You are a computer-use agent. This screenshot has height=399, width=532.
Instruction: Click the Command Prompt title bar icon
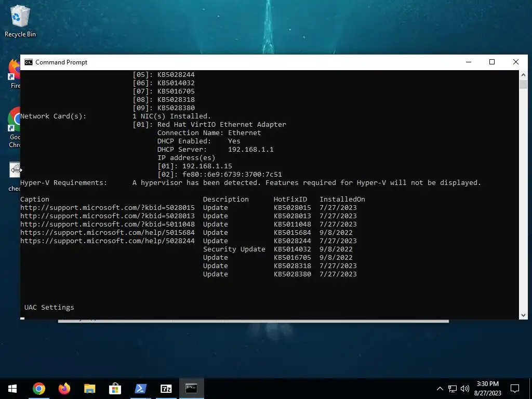(29, 62)
